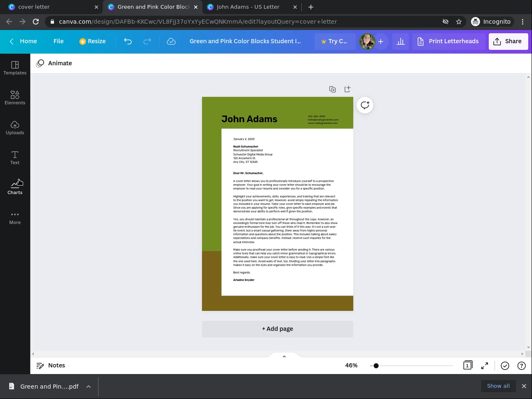Close the 'John Adams - US Letter' tab

[295, 7]
